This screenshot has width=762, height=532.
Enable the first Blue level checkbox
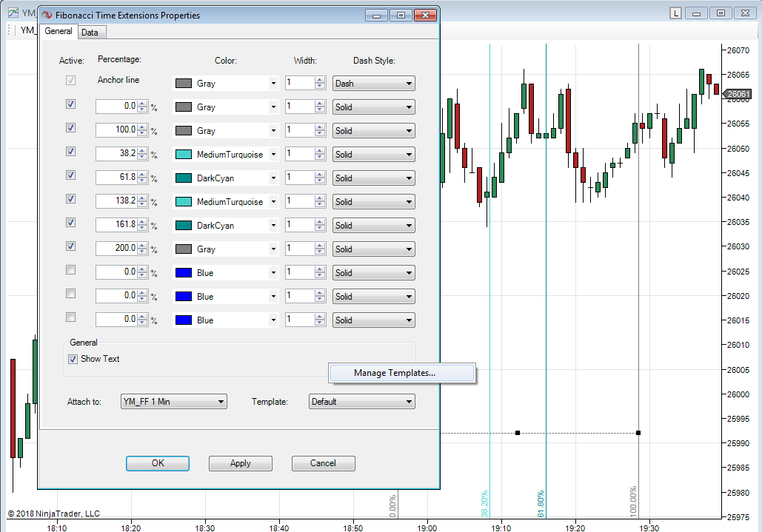click(x=71, y=270)
